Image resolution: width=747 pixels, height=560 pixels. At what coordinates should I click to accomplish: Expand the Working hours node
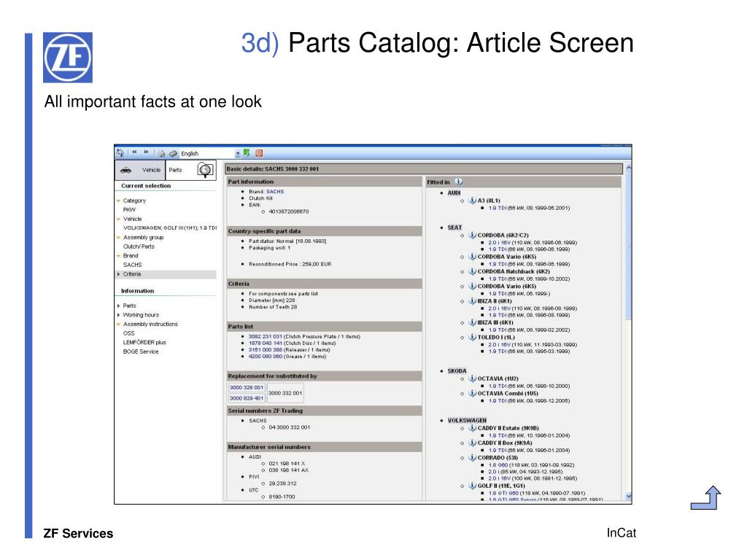point(118,315)
